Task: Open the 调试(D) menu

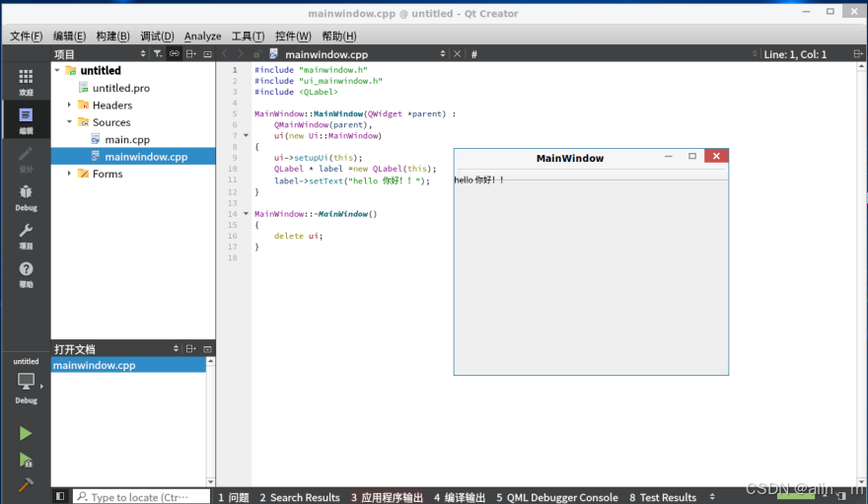Action: [x=157, y=36]
